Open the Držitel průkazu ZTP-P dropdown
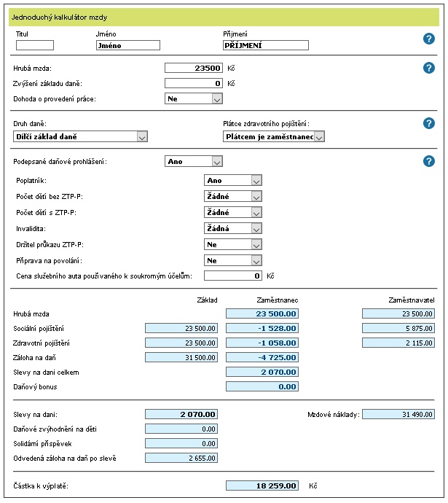This screenshot has width=448, height=503. [x=232, y=244]
